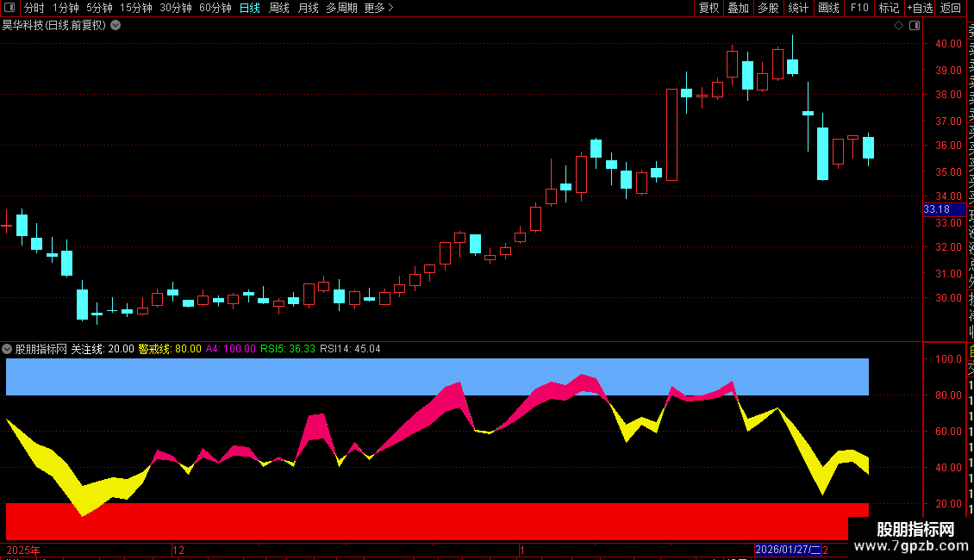Select the 5分钟 period
Image resolution: width=974 pixels, height=560 pixels.
[99, 8]
